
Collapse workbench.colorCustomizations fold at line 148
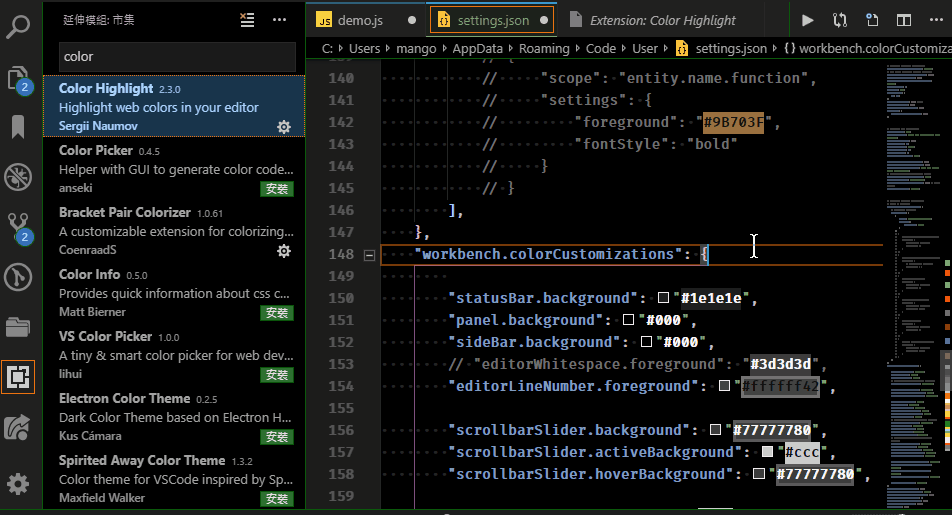click(x=369, y=255)
